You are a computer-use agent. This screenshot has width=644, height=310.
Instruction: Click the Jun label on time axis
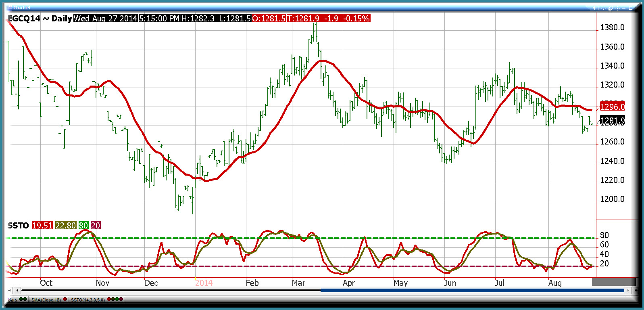[450, 283]
